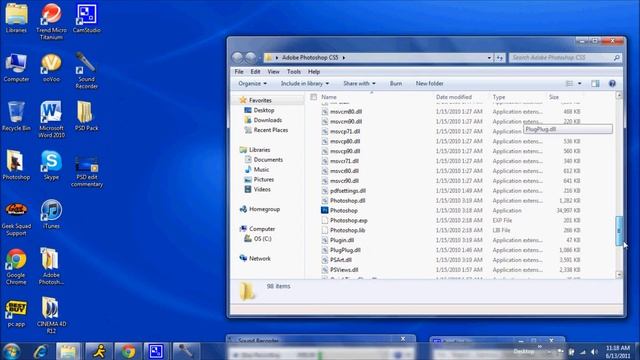Screen dimensions: 640x360
Task: Refresh the Explorer address bar
Action: [500, 58]
